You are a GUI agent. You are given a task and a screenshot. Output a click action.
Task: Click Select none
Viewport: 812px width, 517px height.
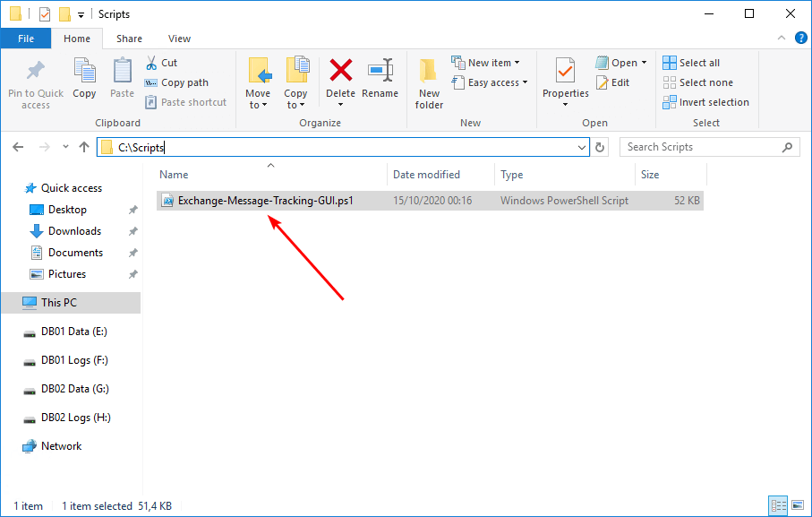point(698,82)
